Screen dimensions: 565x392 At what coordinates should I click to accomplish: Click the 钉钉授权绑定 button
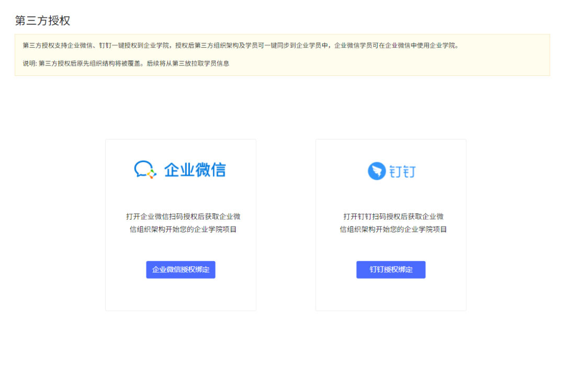391,270
